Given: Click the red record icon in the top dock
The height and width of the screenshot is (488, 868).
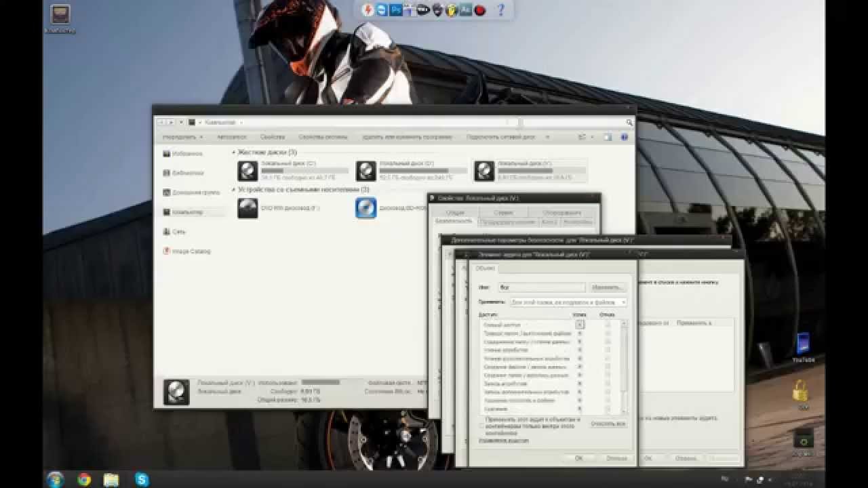Looking at the screenshot, I should click(x=479, y=10).
